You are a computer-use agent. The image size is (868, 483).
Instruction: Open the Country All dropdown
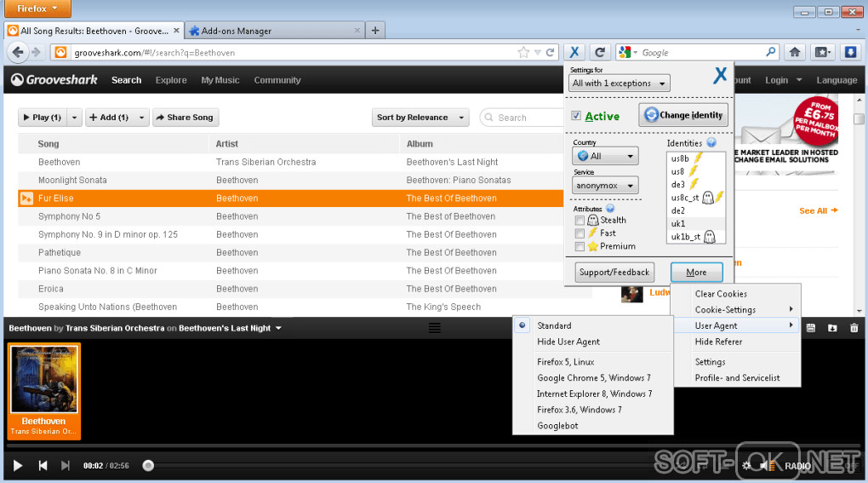pos(604,156)
